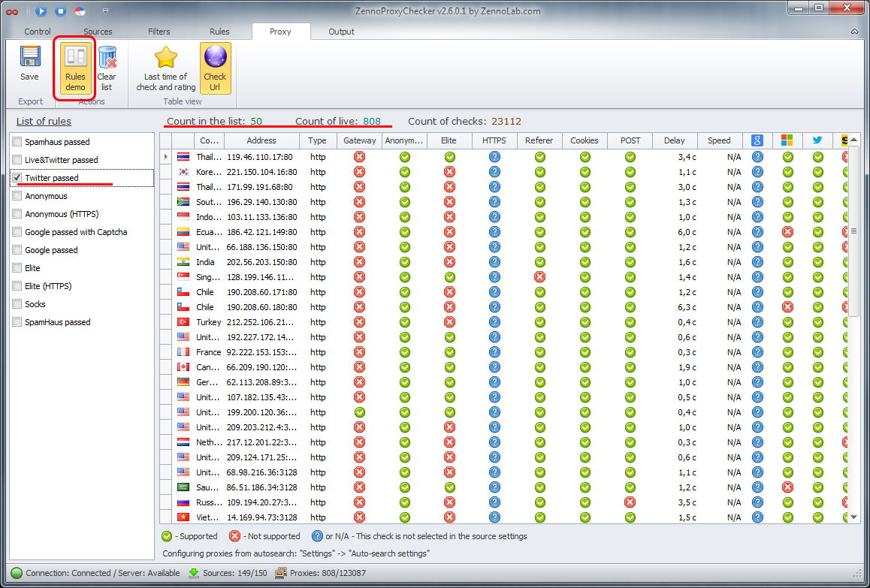Click the green connection status indicator
This screenshot has height=588, width=870.
(x=17, y=573)
